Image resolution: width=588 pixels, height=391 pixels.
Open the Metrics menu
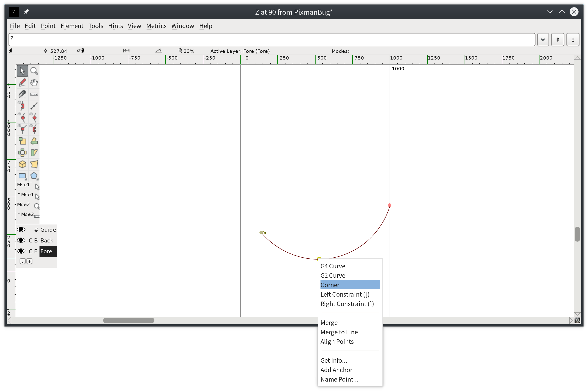(x=156, y=26)
